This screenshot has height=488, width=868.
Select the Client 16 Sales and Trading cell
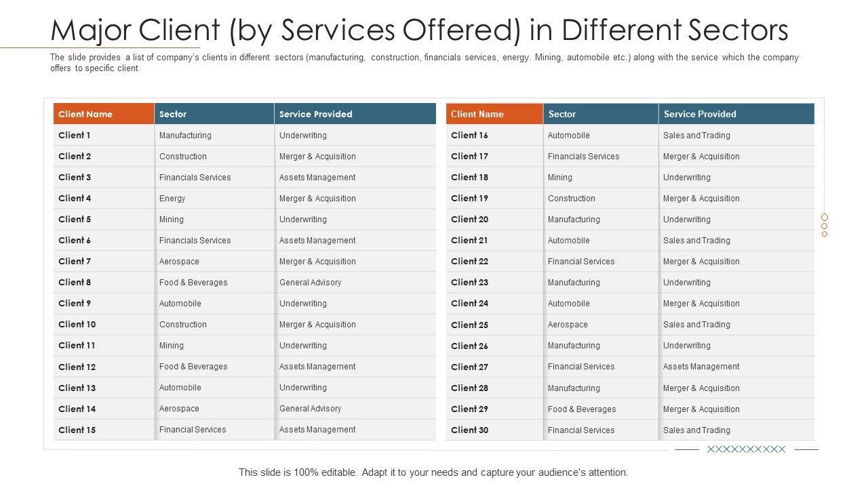(697, 135)
